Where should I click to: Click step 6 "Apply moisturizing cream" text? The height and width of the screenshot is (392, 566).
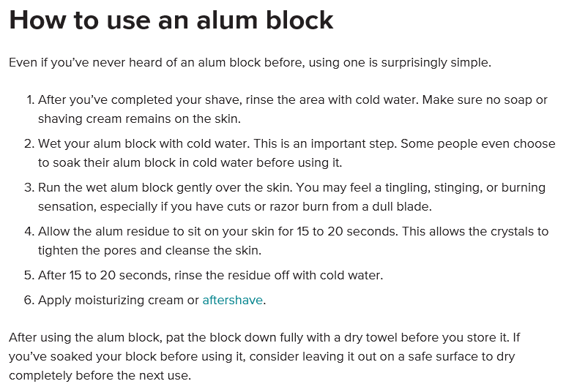click(x=119, y=300)
